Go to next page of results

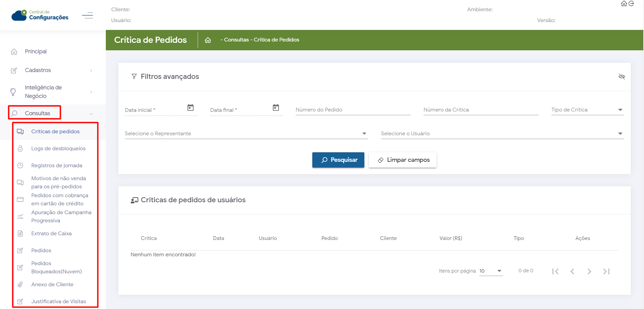(x=589, y=271)
